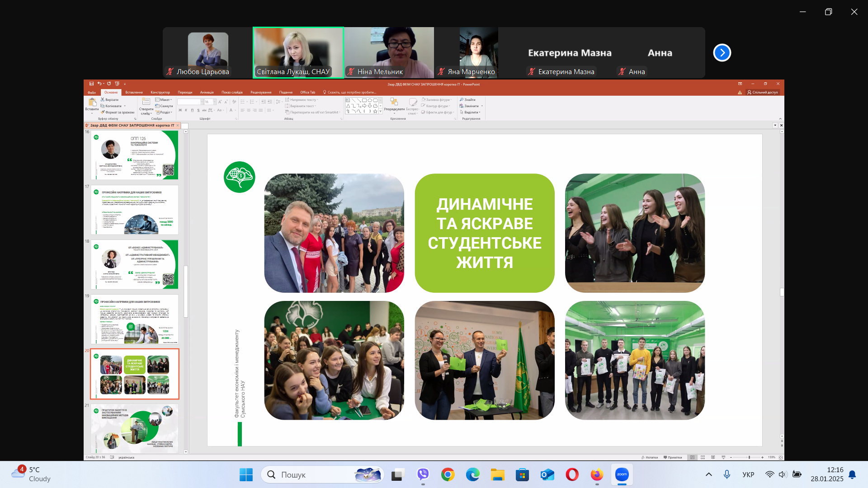Show next Zoom participants with arrow button
868x488 pixels.
(x=722, y=53)
